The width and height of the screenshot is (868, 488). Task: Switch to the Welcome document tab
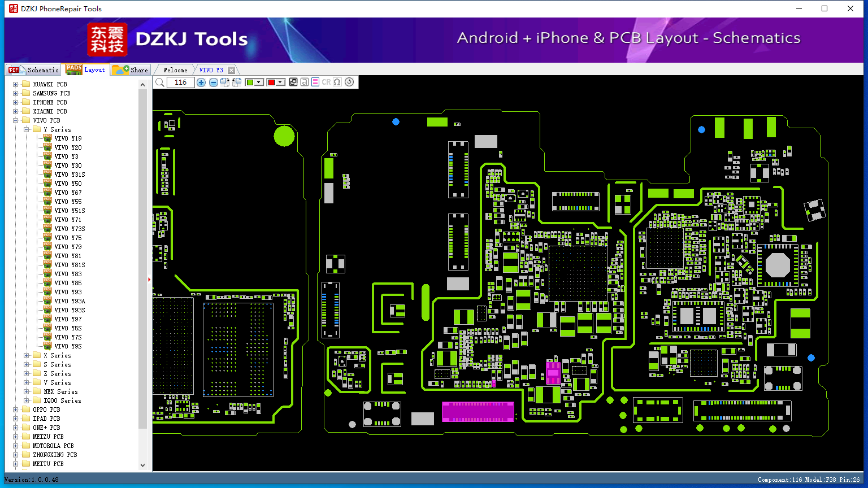pyautogui.click(x=175, y=70)
